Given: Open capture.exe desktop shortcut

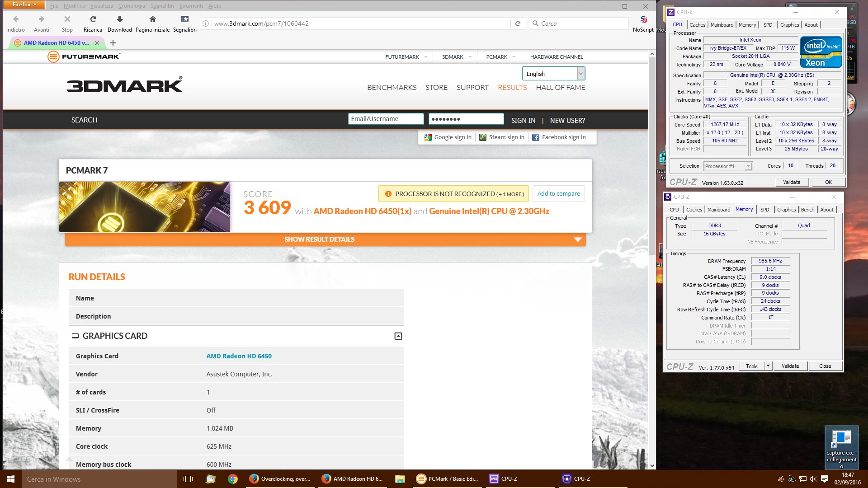Looking at the screenshot, I should 841,447.
